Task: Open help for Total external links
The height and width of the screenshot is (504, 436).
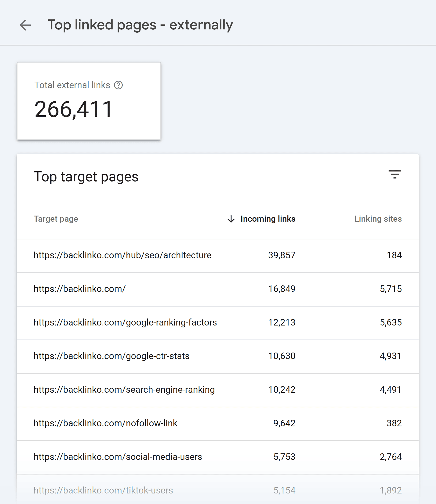Action: 118,85
